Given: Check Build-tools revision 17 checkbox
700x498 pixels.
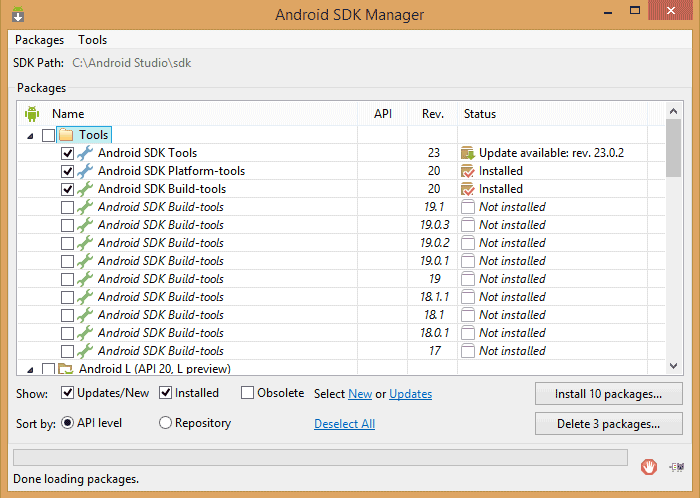Looking at the screenshot, I should coord(67,351).
